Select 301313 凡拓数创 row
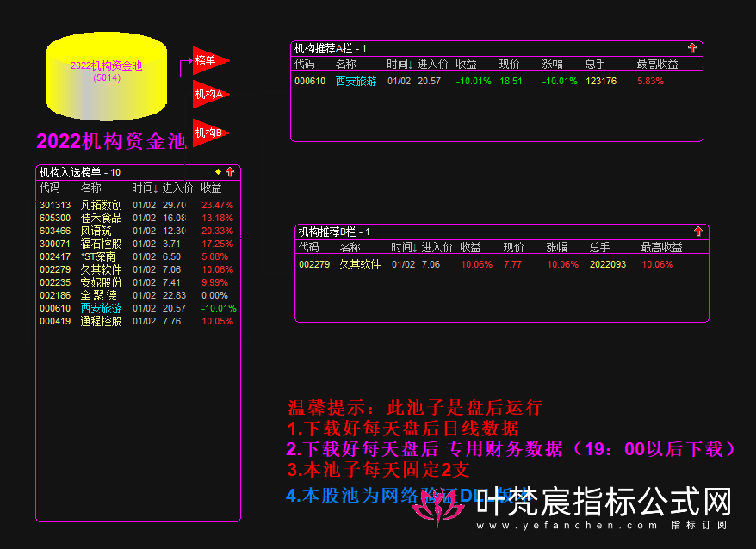The width and height of the screenshot is (756, 549). click(138, 206)
